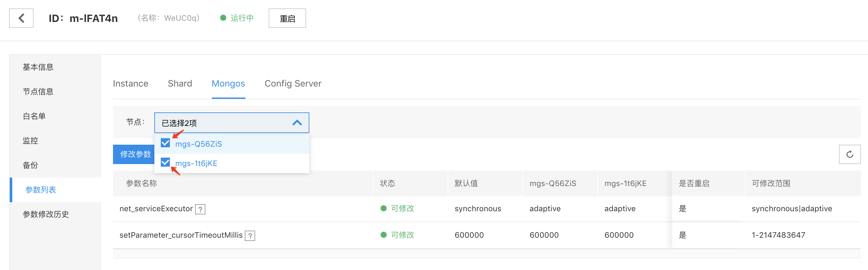
Task: Click the synchronous|adaptive range cell
Action: 792,209
